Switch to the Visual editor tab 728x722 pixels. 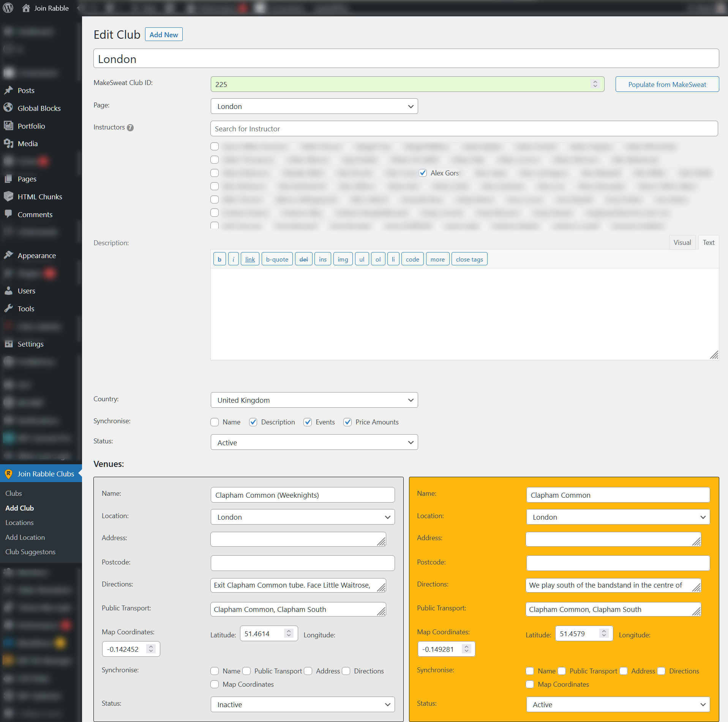[682, 243]
